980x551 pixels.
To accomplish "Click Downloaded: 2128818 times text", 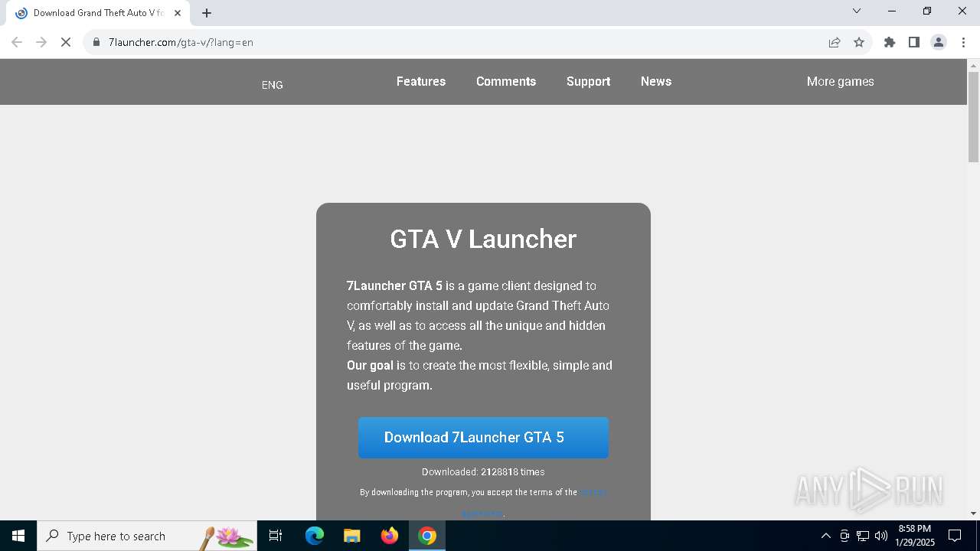I will (x=483, y=472).
